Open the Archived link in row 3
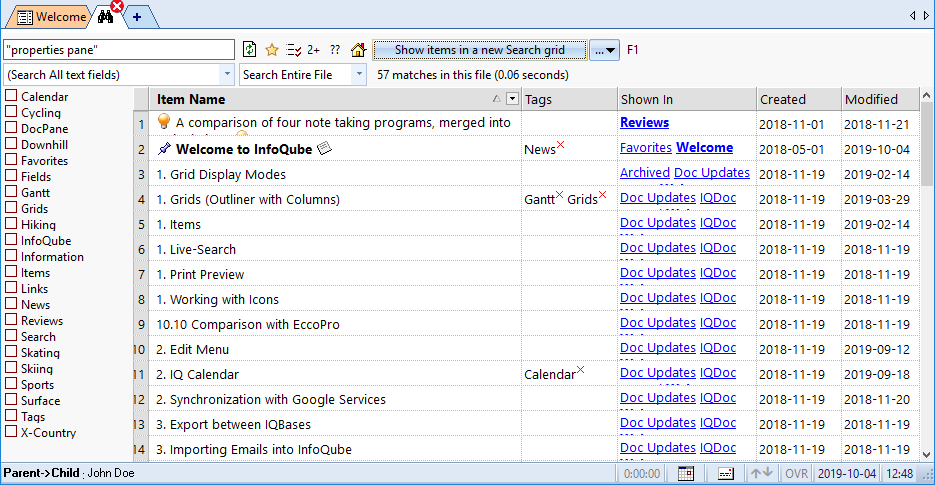Viewport: 935px width, 485px height. click(645, 172)
